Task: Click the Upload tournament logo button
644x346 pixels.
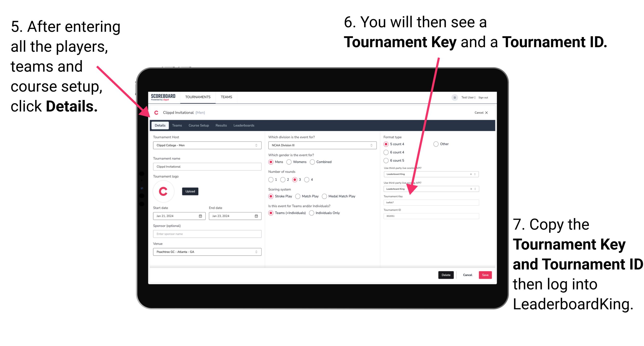Action: click(x=190, y=191)
